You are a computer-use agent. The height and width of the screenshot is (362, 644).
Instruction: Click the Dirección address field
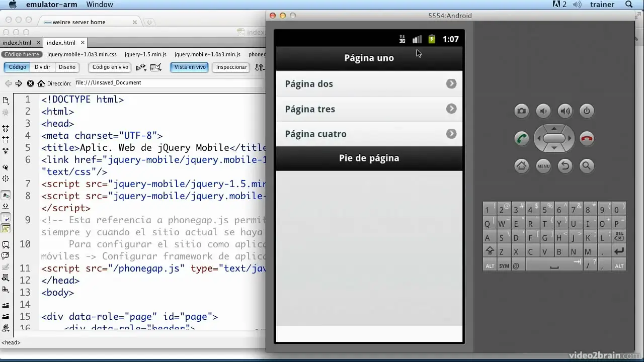(170, 83)
